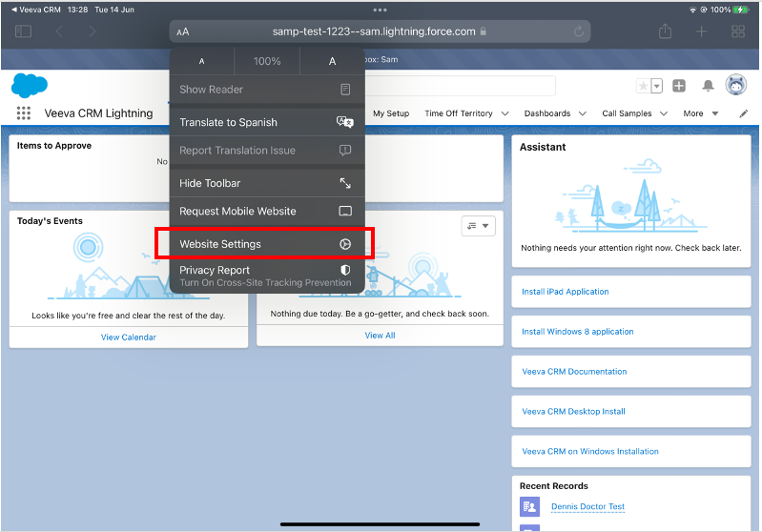Open Install iPad Application link
Image resolution: width=762 pixels, height=532 pixels.
[x=566, y=292]
